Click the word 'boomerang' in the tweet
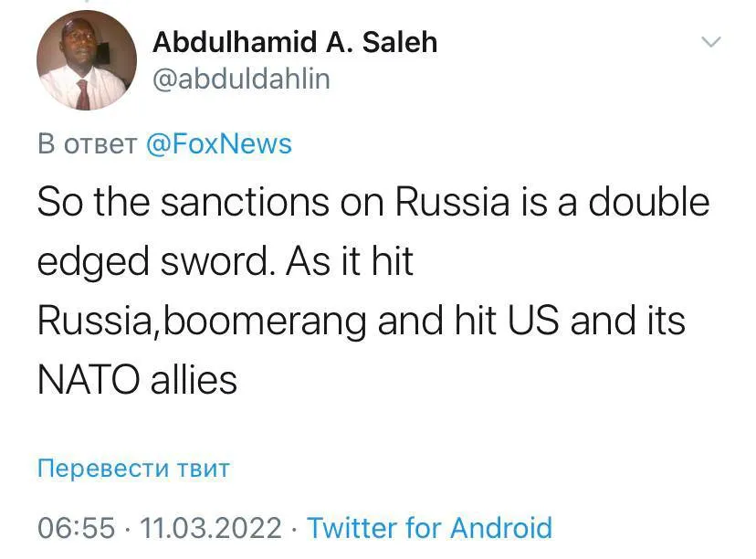Screen dimensions: 756x559 coord(264,322)
